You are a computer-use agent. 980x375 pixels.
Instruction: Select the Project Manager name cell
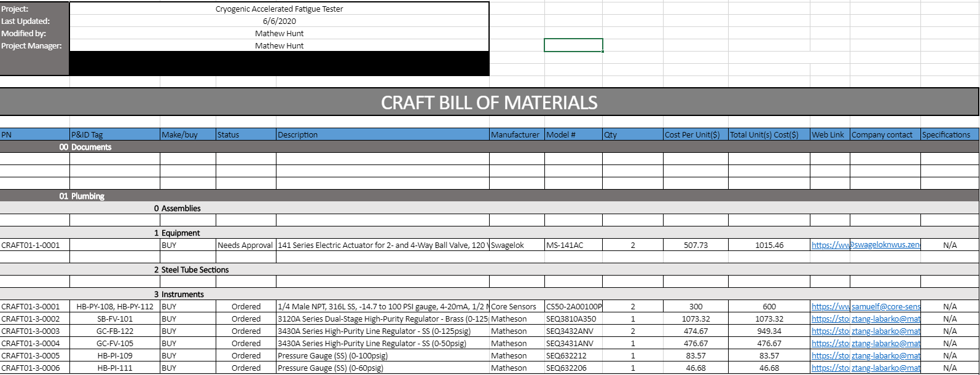[279, 45]
